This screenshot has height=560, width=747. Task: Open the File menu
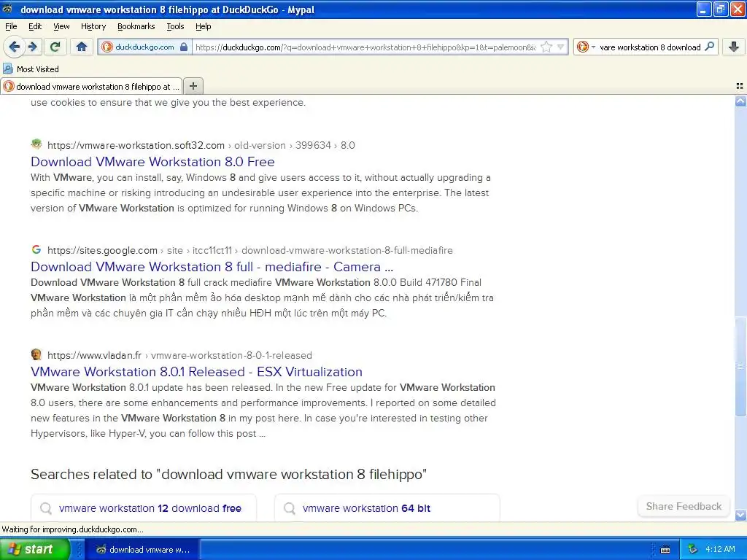[11, 26]
